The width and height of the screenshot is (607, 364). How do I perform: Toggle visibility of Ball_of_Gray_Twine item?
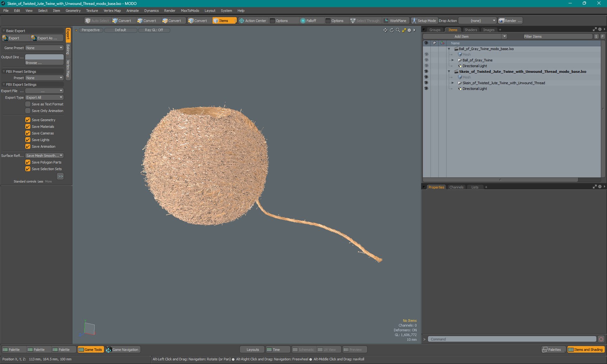pos(426,60)
